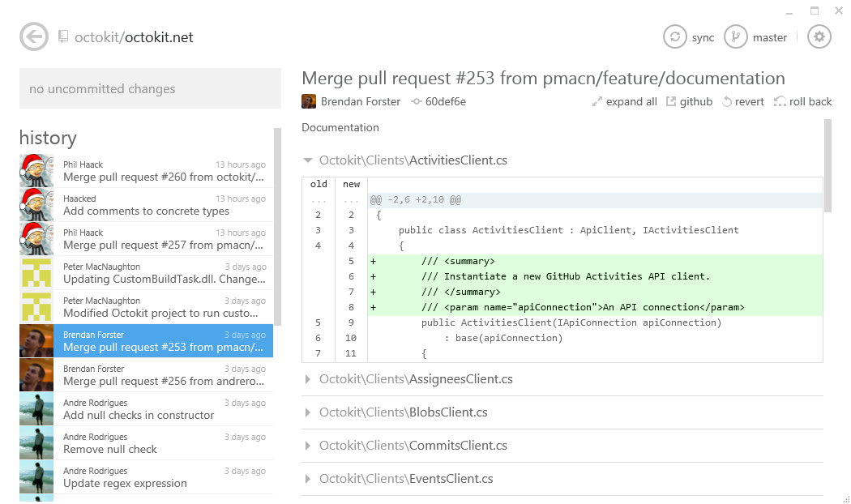Click the revert arrow icon

[727, 101]
